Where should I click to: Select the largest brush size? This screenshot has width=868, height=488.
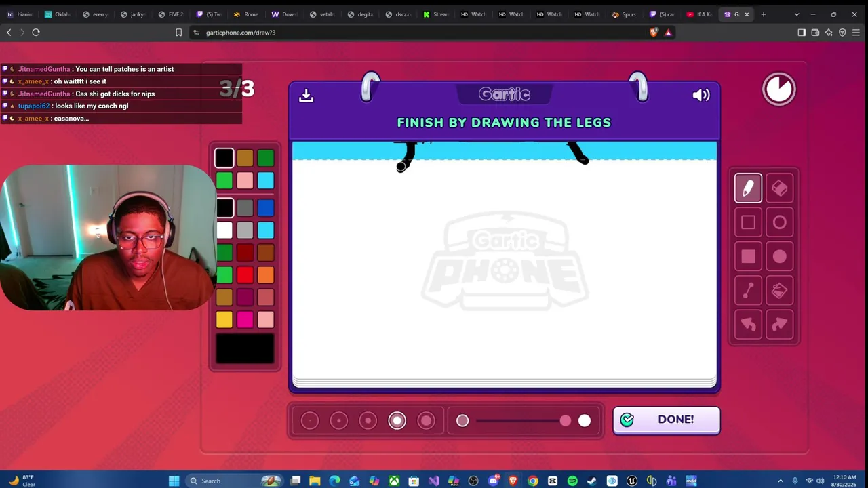pos(426,421)
